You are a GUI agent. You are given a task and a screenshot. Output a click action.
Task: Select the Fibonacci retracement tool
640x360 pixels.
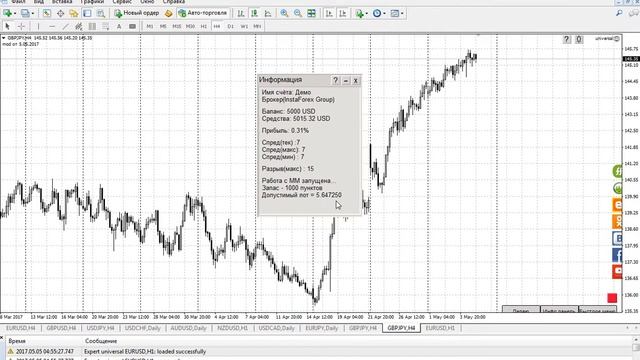pos(92,26)
